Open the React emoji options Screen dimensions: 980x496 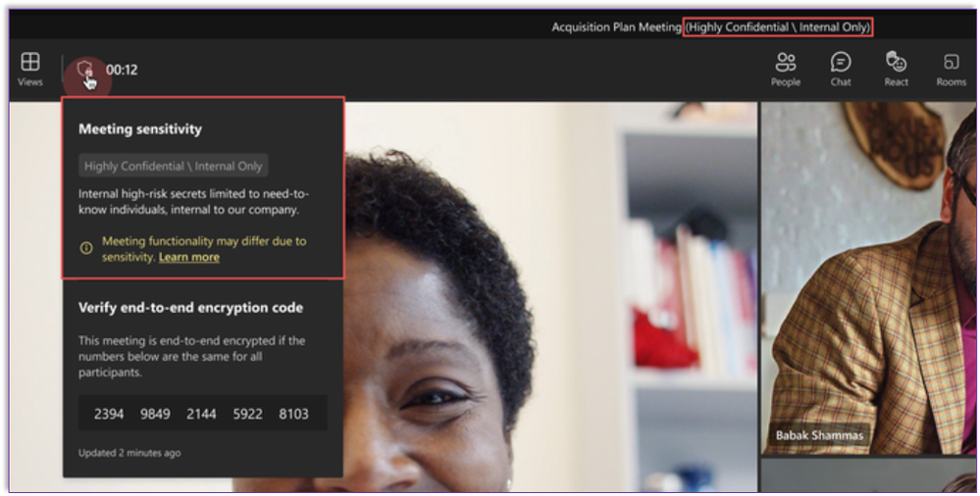pyautogui.click(x=897, y=69)
